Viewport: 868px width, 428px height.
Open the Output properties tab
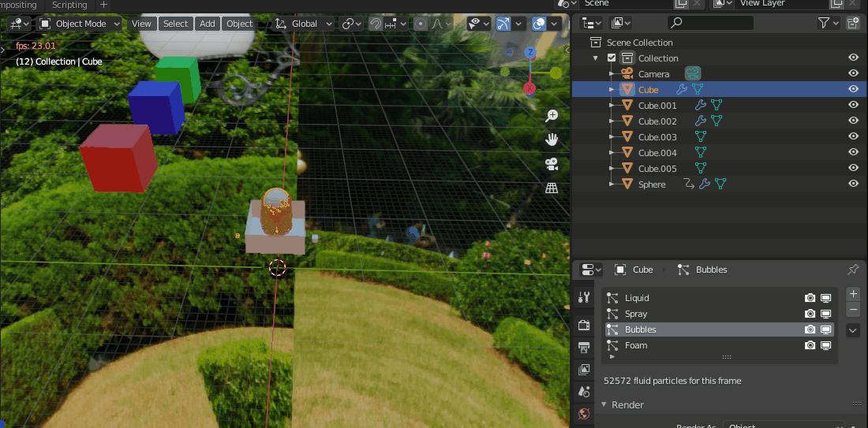pyautogui.click(x=583, y=348)
